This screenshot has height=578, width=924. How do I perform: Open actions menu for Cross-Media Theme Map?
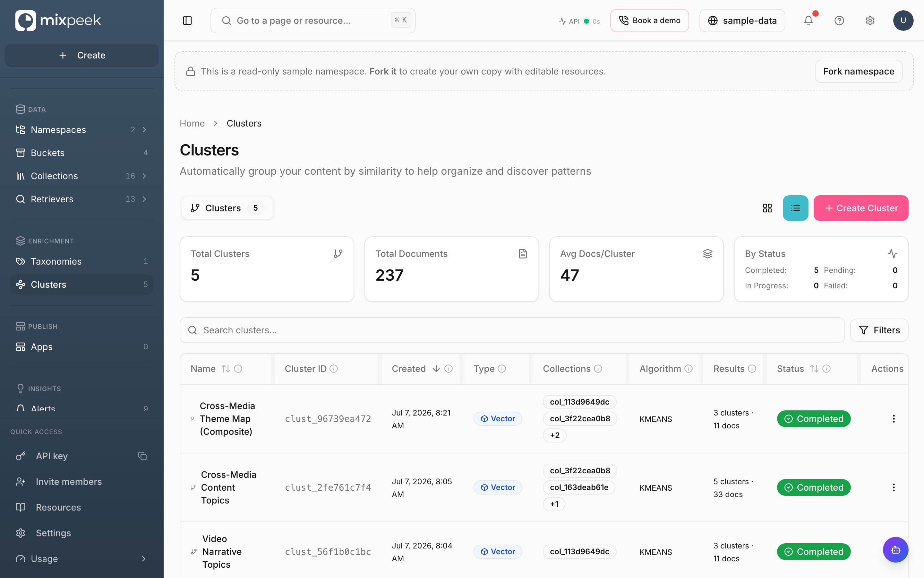(894, 419)
